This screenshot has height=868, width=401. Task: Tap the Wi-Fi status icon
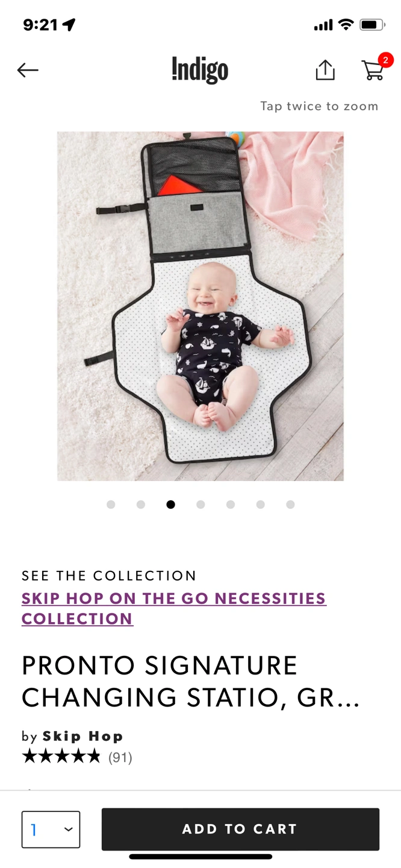[x=346, y=25]
